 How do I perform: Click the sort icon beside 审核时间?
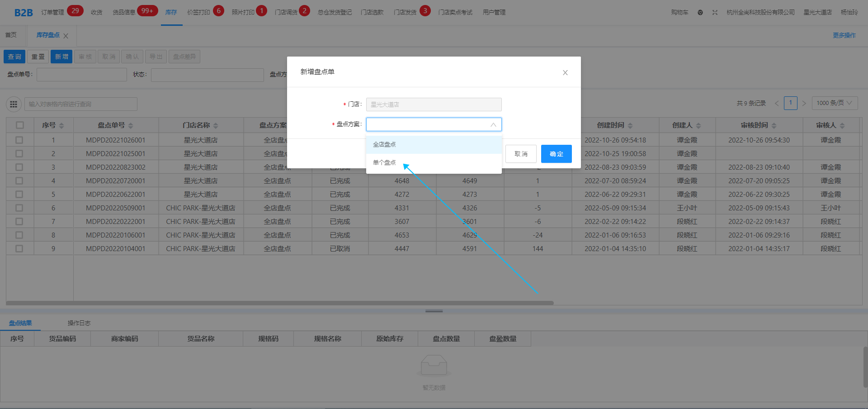click(x=774, y=126)
